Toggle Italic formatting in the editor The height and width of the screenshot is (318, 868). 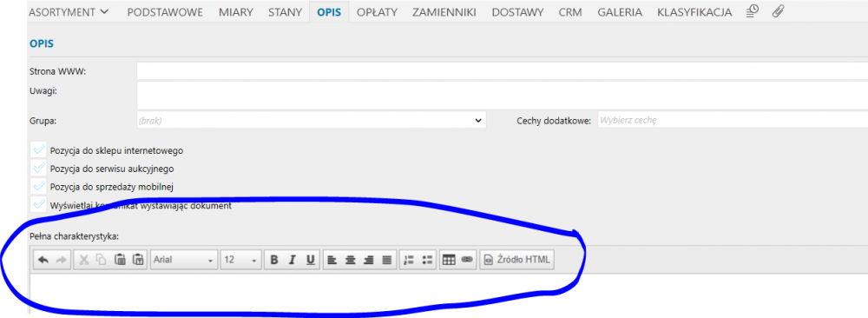point(293,259)
